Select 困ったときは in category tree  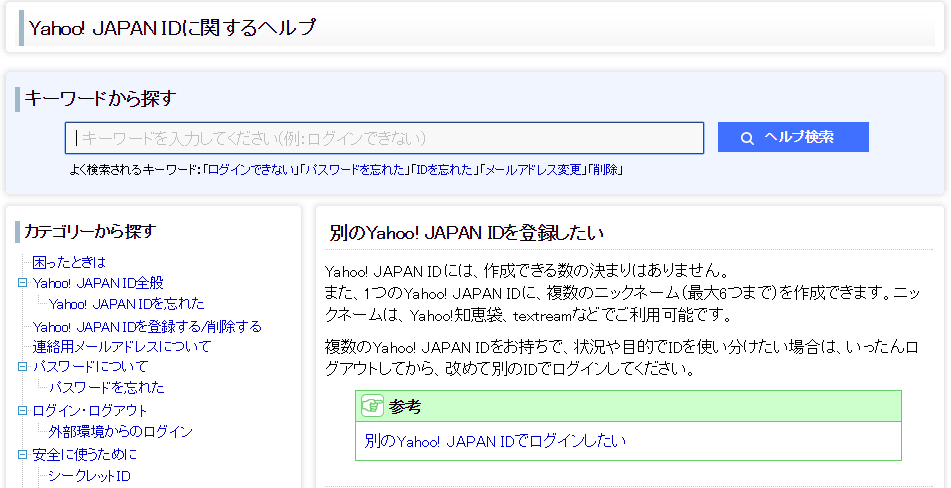[x=69, y=262]
